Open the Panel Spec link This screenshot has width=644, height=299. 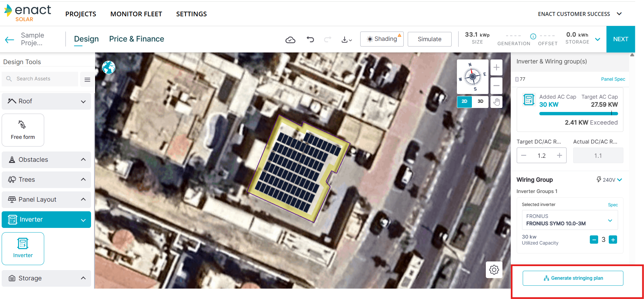click(x=613, y=79)
